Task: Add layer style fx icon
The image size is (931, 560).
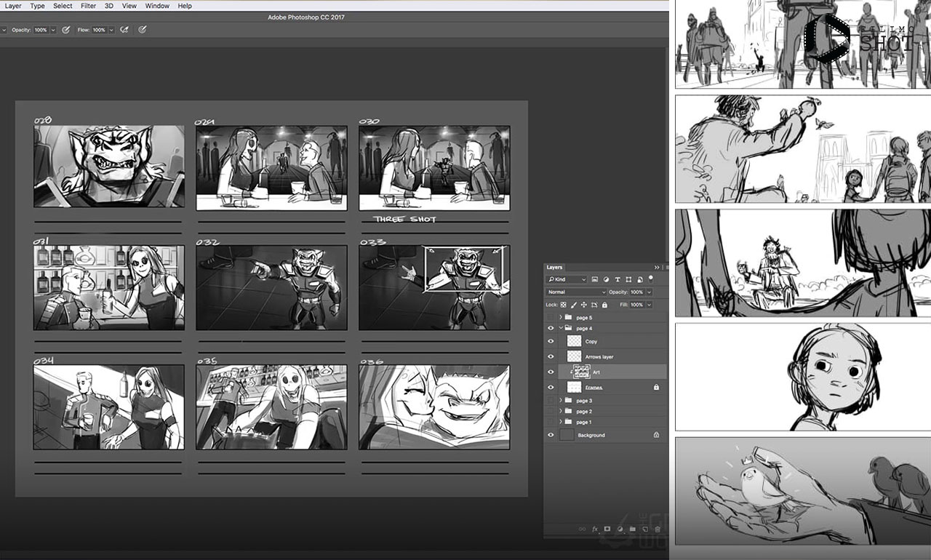Action: [x=594, y=529]
